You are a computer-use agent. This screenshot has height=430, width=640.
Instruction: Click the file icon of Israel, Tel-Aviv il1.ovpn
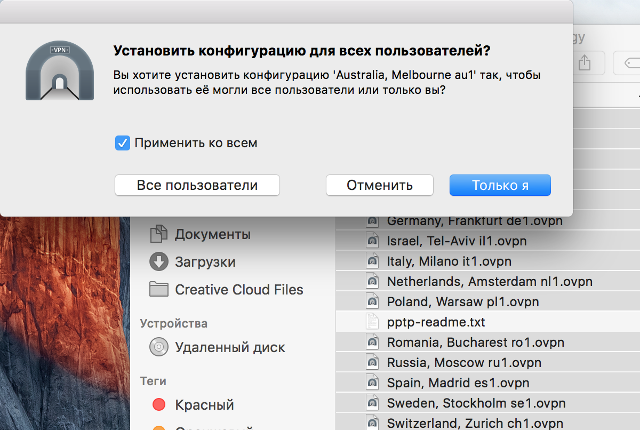[x=372, y=241]
